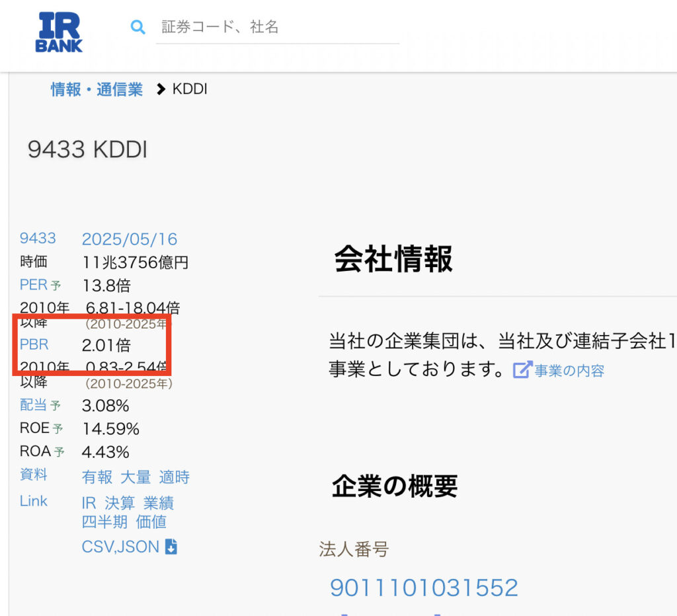Screen dimensions: 677x616
Task: Click the breadcrumb chevron arrow
Action: pos(161,89)
